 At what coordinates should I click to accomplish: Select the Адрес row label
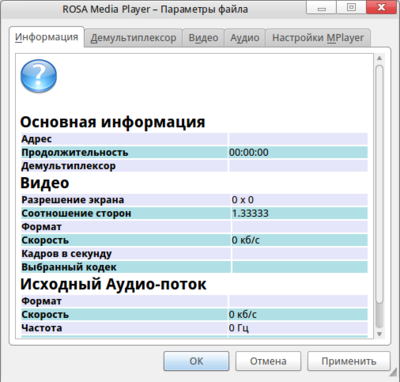click(x=37, y=139)
